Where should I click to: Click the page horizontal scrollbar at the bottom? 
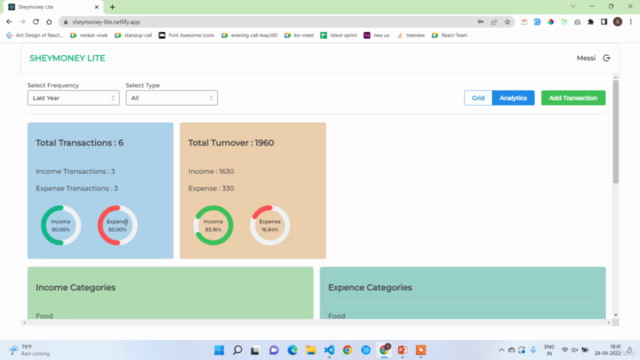[x=316, y=322]
